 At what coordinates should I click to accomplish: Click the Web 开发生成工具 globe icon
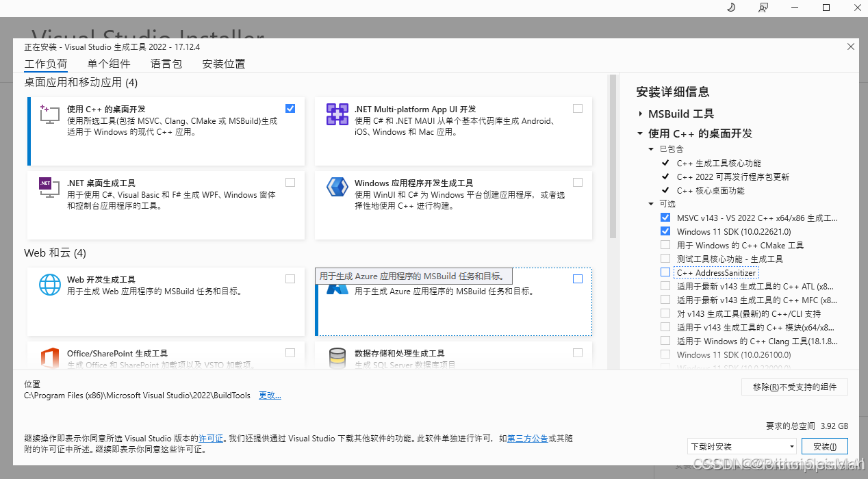tap(50, 284)
